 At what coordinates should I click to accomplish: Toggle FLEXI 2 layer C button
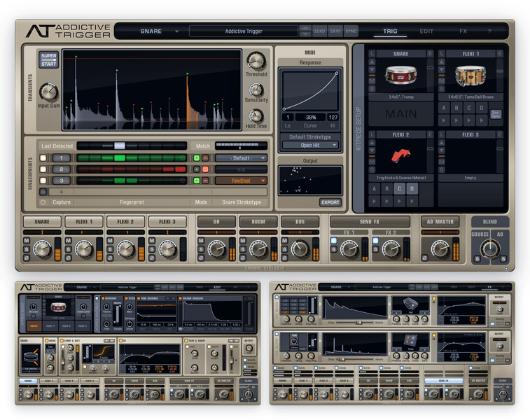coord(399,189)
